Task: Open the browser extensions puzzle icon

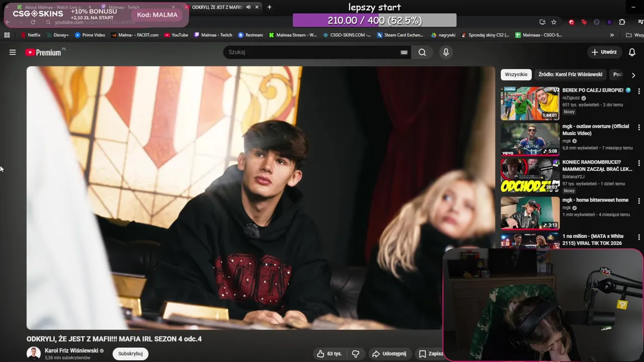Action: [x=622, y=22]
